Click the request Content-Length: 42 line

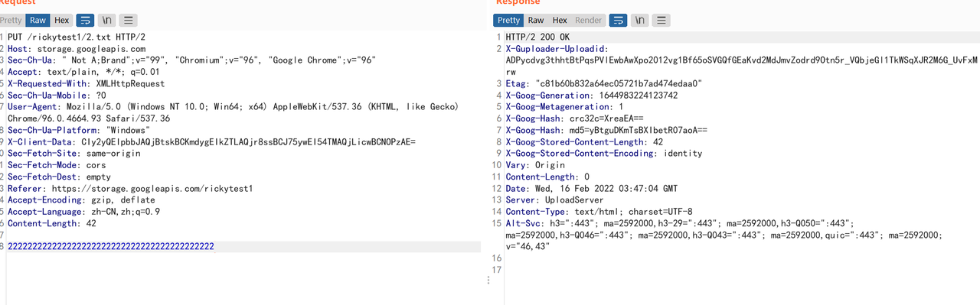pyautogui.click(x=52, y=223)
